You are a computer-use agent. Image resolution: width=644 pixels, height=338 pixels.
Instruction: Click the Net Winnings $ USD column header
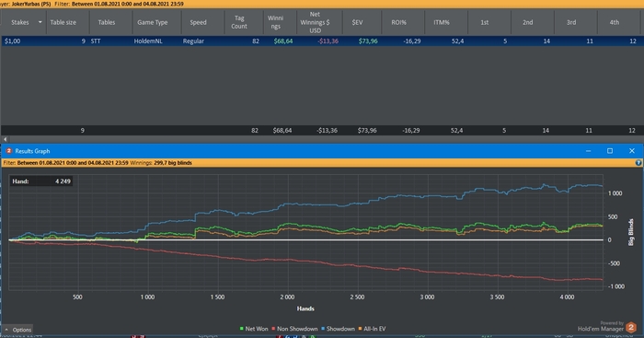click(x=315, y=22)
